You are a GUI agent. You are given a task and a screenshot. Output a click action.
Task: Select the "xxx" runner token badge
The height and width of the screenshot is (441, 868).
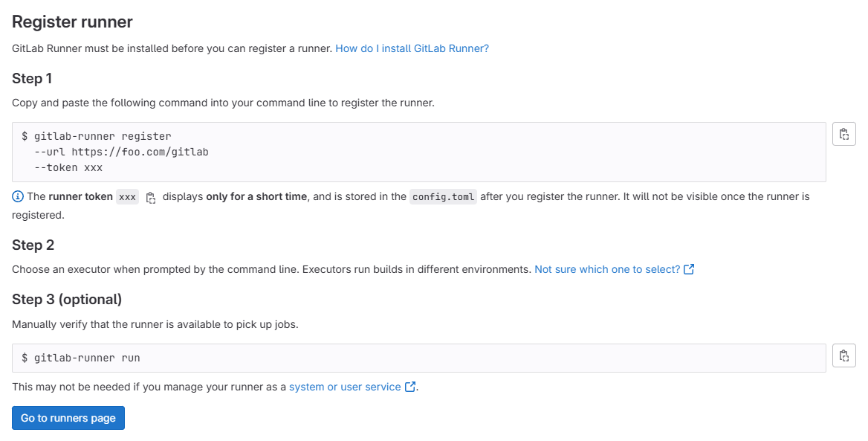tap(126, 196)
